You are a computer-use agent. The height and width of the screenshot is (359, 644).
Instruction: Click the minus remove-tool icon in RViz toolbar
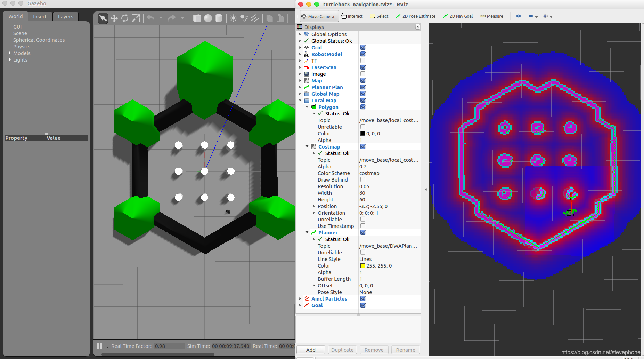point(530,16)
